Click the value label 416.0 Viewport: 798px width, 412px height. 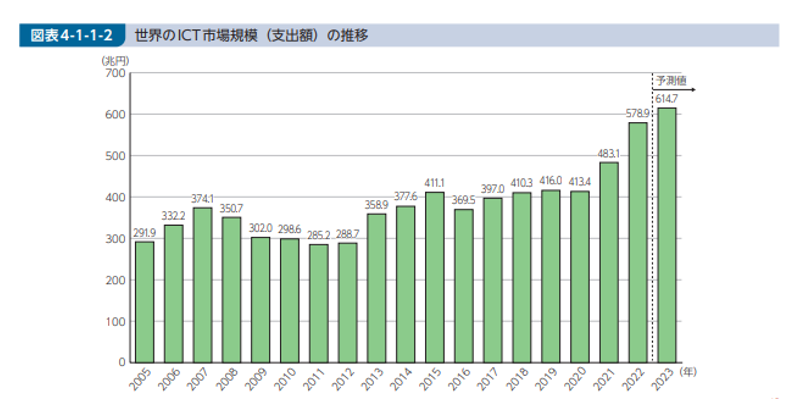coord(550,181)
